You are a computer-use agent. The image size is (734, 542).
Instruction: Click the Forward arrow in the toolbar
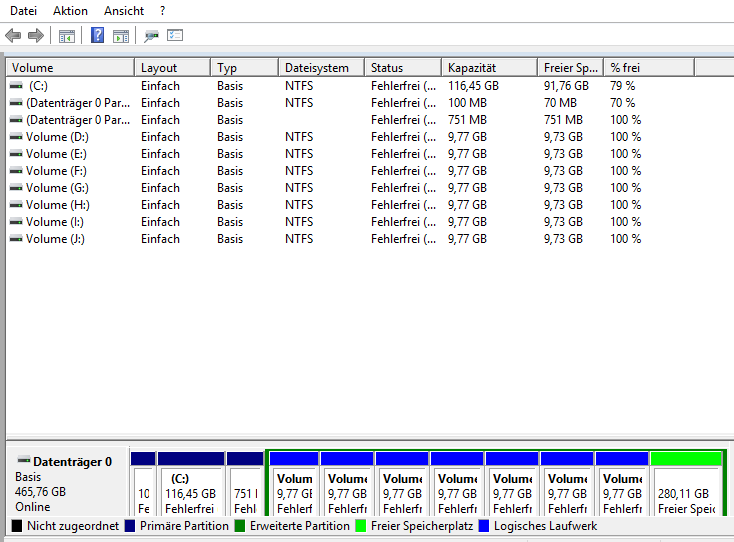pos(36,36)
